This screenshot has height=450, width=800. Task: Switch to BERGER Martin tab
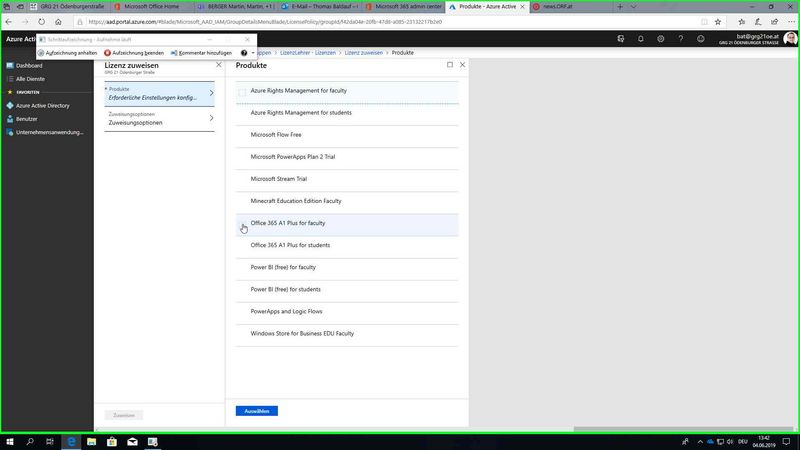click(x=235, y=7)
